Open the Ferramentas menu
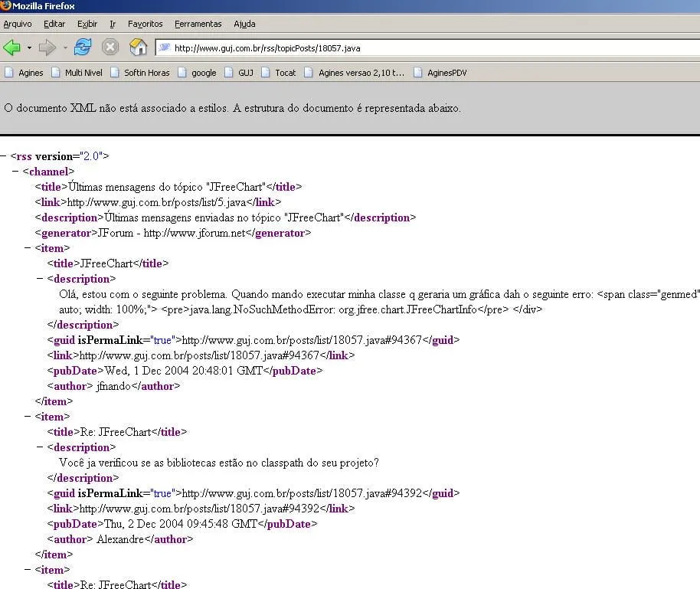 (x=198, y=24)
